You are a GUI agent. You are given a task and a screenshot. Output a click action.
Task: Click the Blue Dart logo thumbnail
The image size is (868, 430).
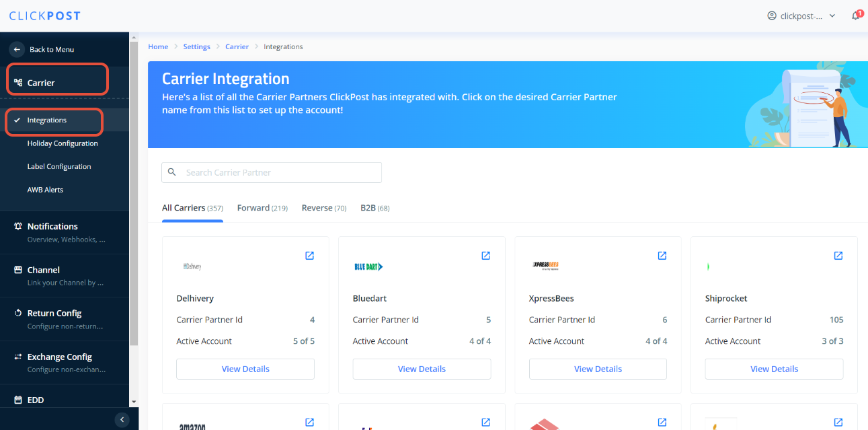(368, 266)
